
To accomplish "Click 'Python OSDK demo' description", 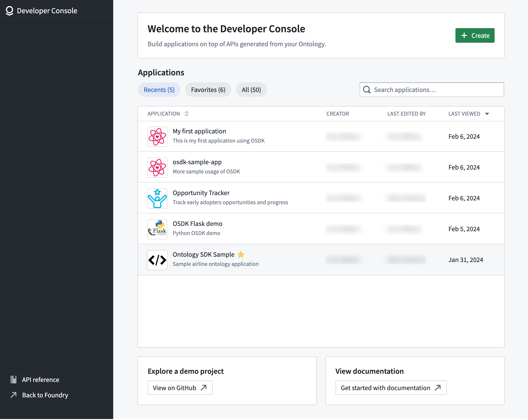I will click(x=196, y=233).
